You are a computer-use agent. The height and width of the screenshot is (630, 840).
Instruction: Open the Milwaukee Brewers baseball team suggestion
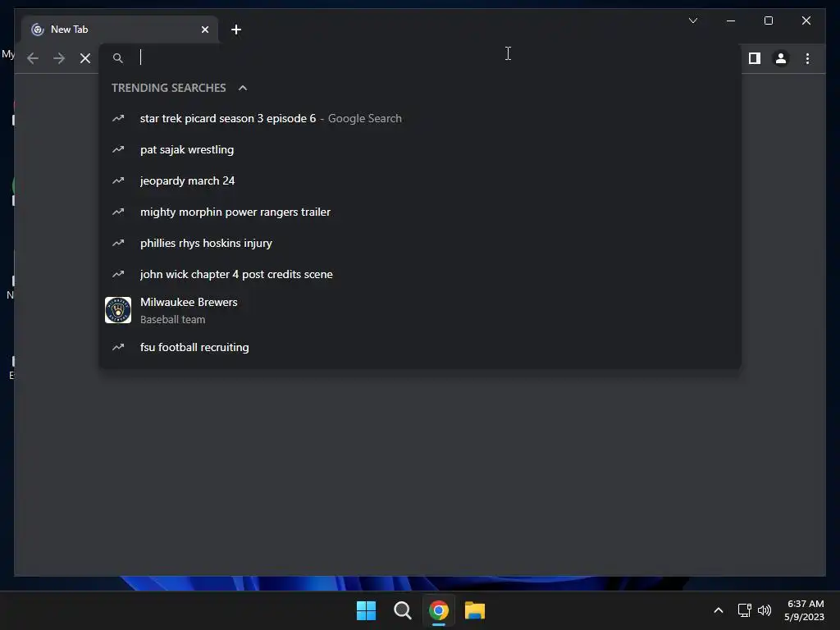(420, 310)
